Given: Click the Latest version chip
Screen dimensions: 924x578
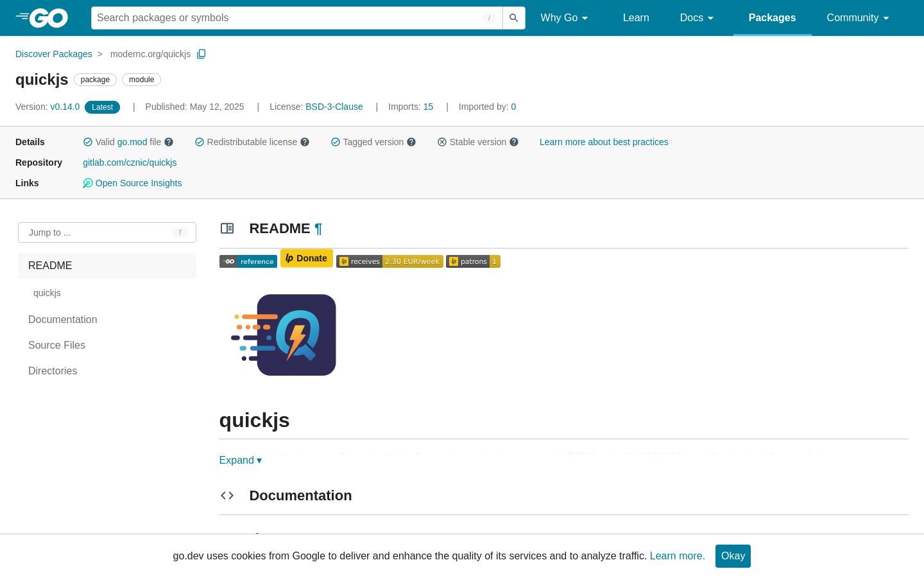Looking at the screenshot, I should [102, 107].
